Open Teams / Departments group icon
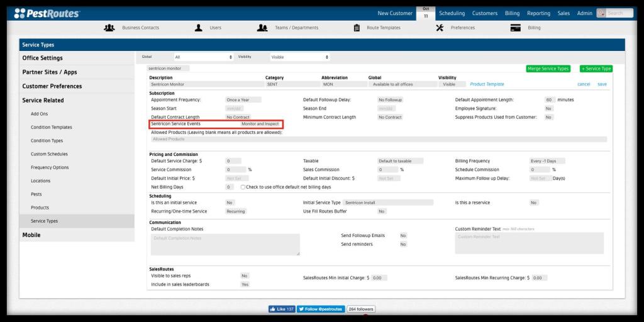 263,28
